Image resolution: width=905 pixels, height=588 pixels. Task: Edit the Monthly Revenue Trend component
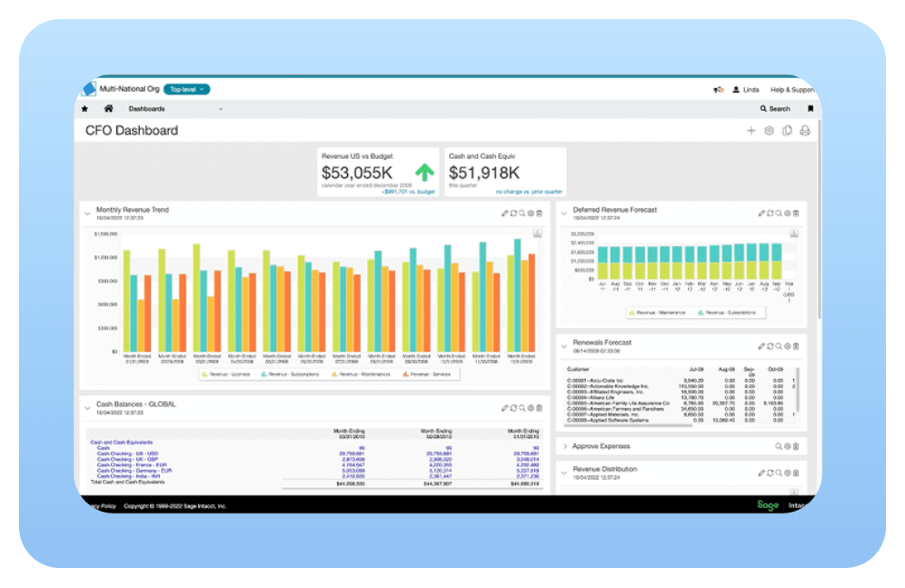click(x=504, y=214)
